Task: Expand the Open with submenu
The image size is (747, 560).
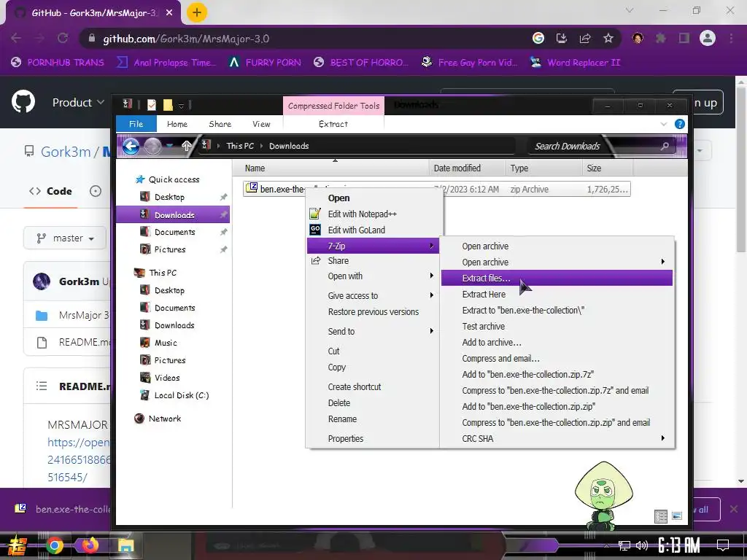Action: click(373, 276)
